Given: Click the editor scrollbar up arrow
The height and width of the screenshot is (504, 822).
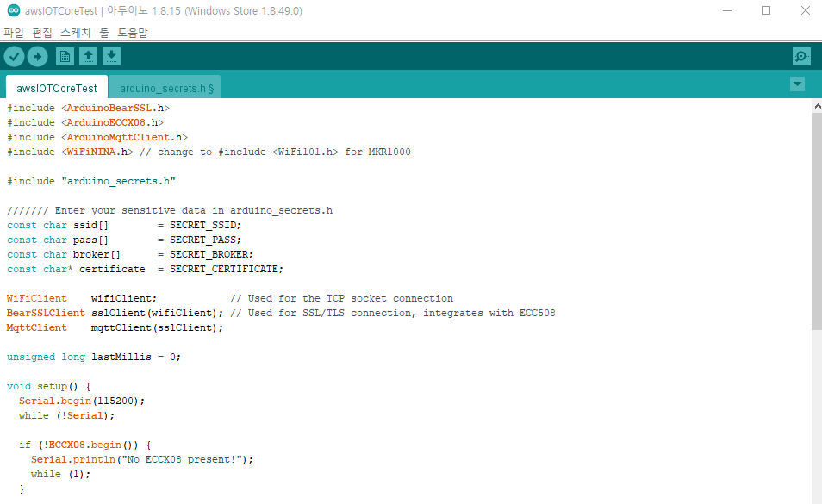Looking at the screenshot, I should click(817, 106).
